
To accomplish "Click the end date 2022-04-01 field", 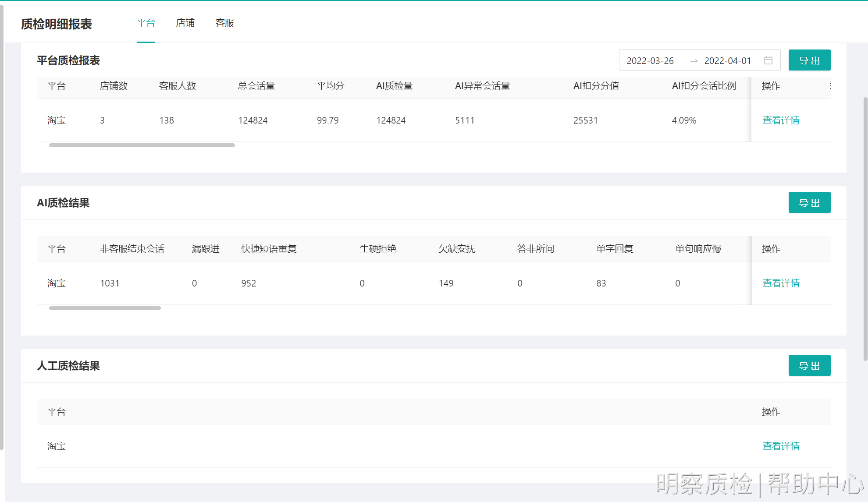I will coord(728,61).
